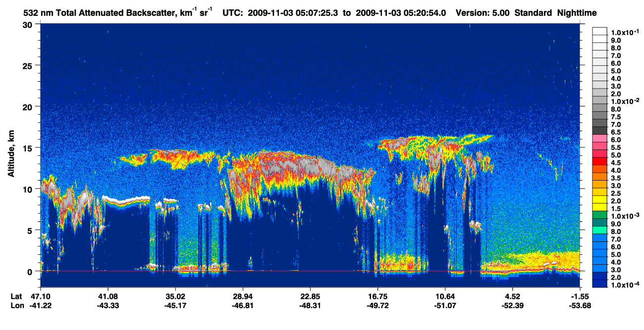Screen dimensions: 644x330
Task: Click the longitude value '-52.39'
Action: point(513,305)
